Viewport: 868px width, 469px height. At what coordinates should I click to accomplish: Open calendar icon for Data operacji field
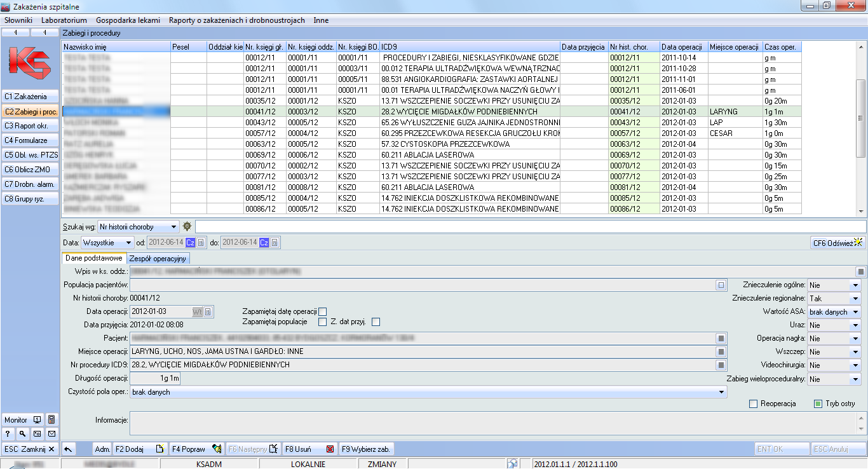pyautogui.click(x=208, y=311)
